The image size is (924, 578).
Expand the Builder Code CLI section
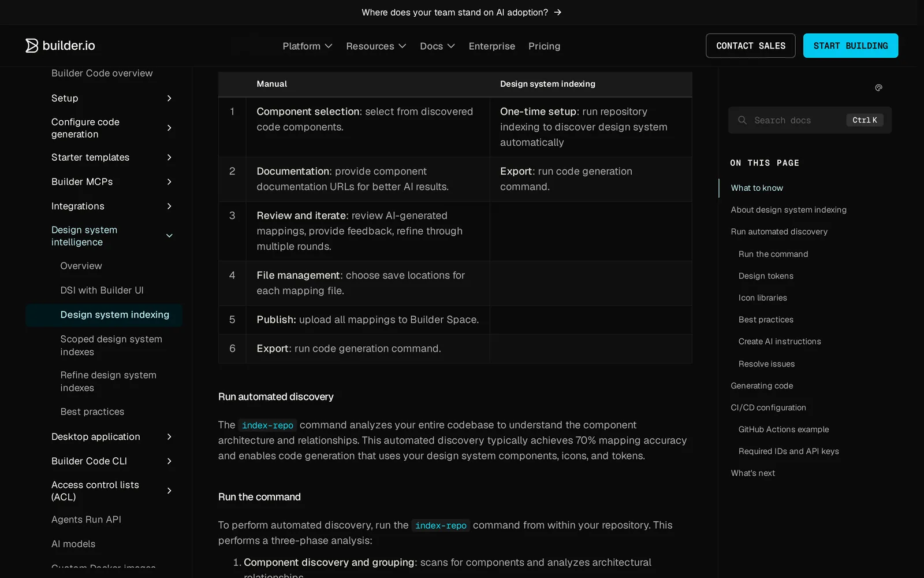[x=112, y=461]
